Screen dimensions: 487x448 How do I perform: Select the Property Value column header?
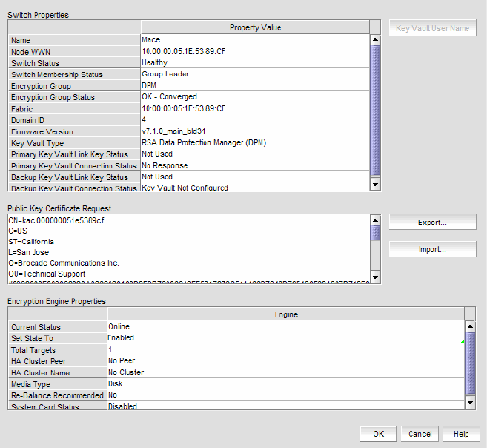tap(255, 27)
